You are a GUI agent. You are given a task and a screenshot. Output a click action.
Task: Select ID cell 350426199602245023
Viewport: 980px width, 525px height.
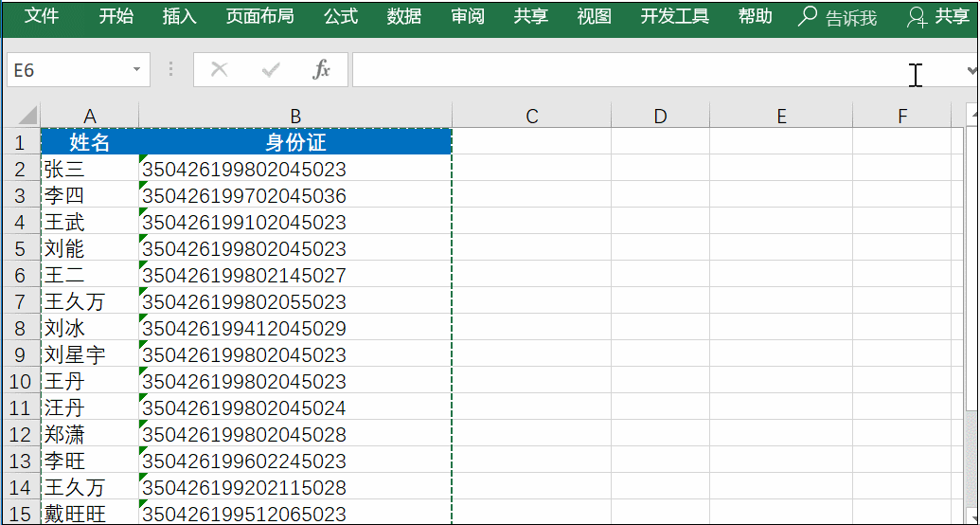(x=295, y=461)
